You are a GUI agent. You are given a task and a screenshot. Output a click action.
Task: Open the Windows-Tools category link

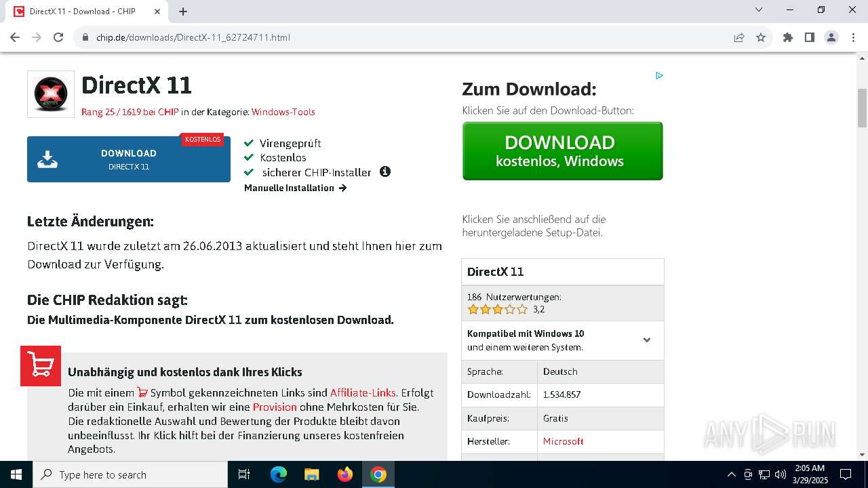click(283, 112)
